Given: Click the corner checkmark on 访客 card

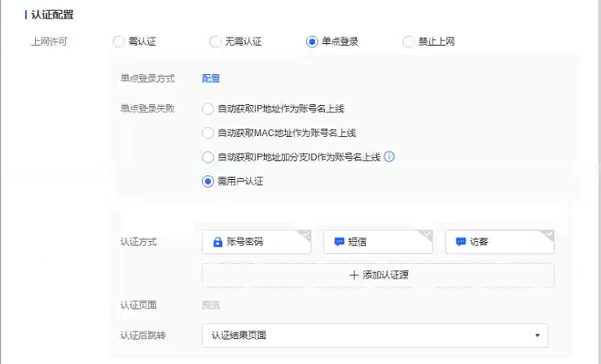Looking at the screenshot, I should (549, 234).
